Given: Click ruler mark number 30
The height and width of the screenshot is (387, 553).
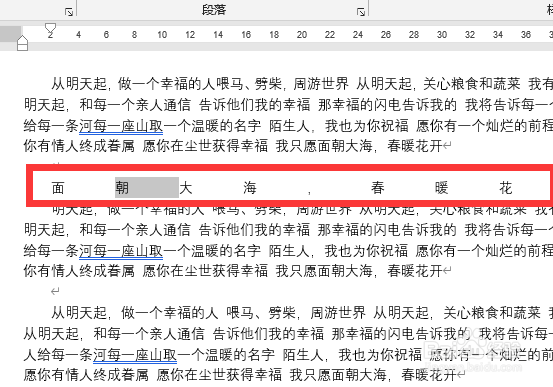Looking at the screenshot, I should [x=442, y=35].
